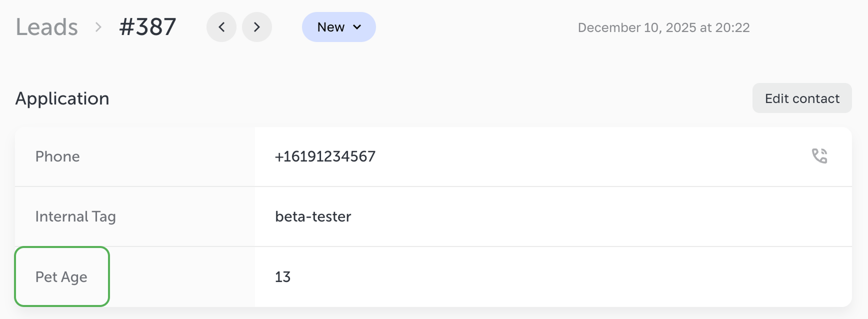Click the December 10, 2025 timestamp
868x319 pixels.
[663, 27]
